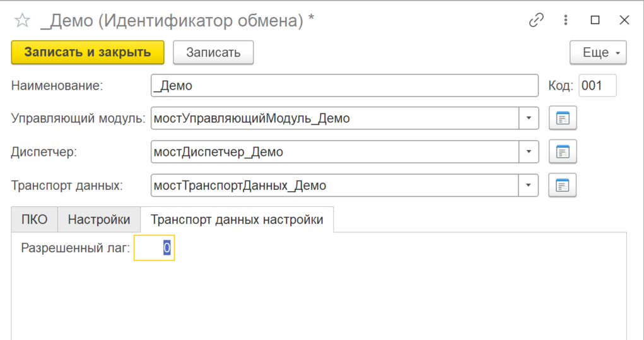644x340 pixels.
Task: Click the Код field containing 001
Action: [x=597, y=86]
